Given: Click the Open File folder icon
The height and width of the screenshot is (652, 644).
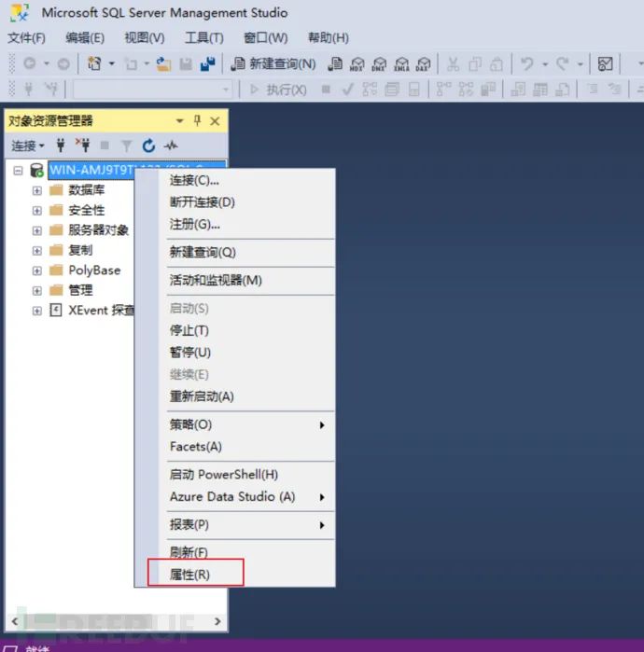Looking at the screenshot, I should tap(163, 64).
